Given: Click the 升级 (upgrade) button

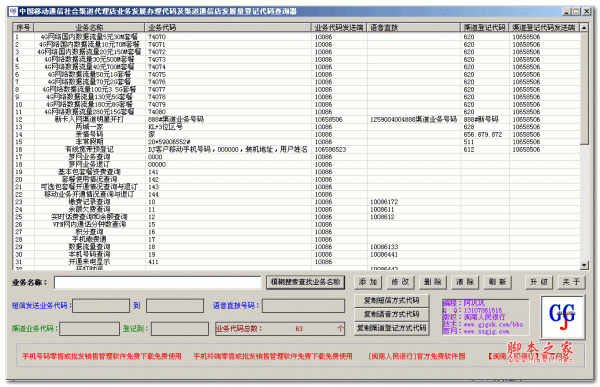Looking at the screenshot, I should click(x=539, y=282).
